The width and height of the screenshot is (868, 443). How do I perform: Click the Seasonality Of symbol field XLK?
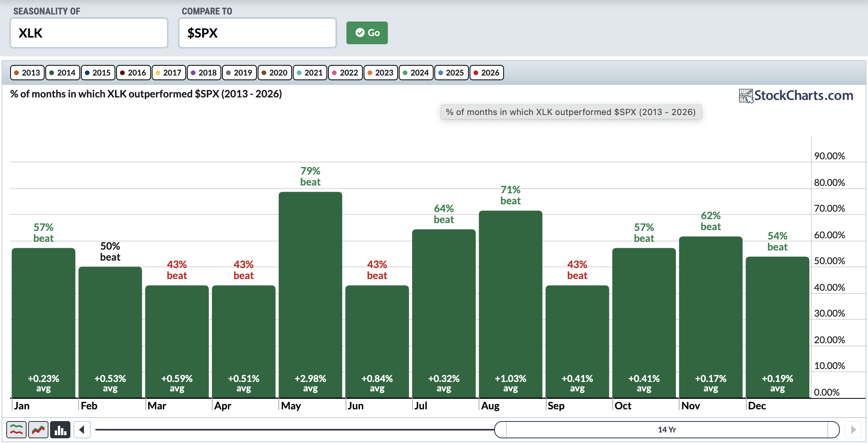89,33
